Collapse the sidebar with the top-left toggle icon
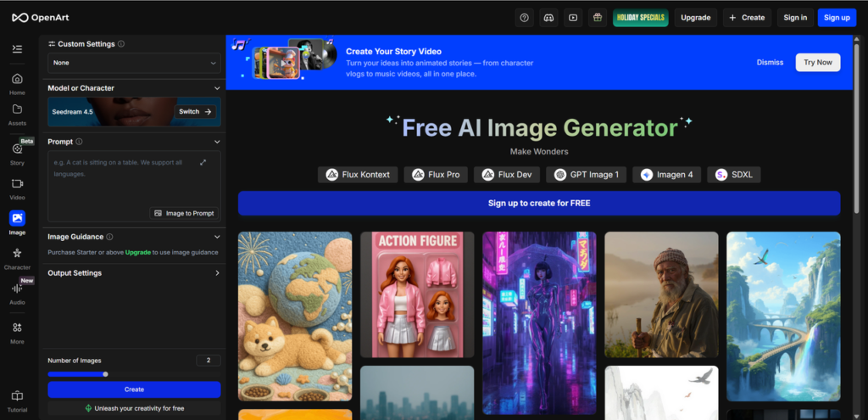 pyautogui.click(x=17, y=49)
